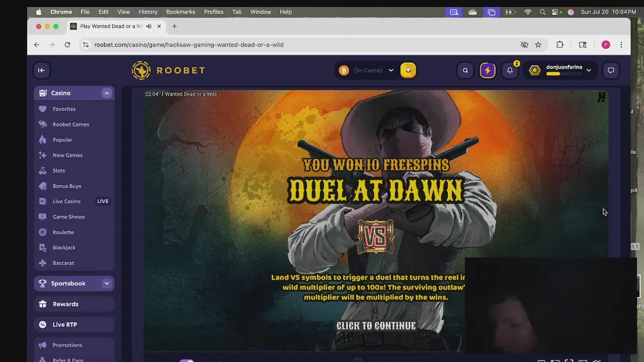Open the Bookmarks menu
Image resolution: width=644 pixels, height=362 pixels.
[x=181, y=12]
